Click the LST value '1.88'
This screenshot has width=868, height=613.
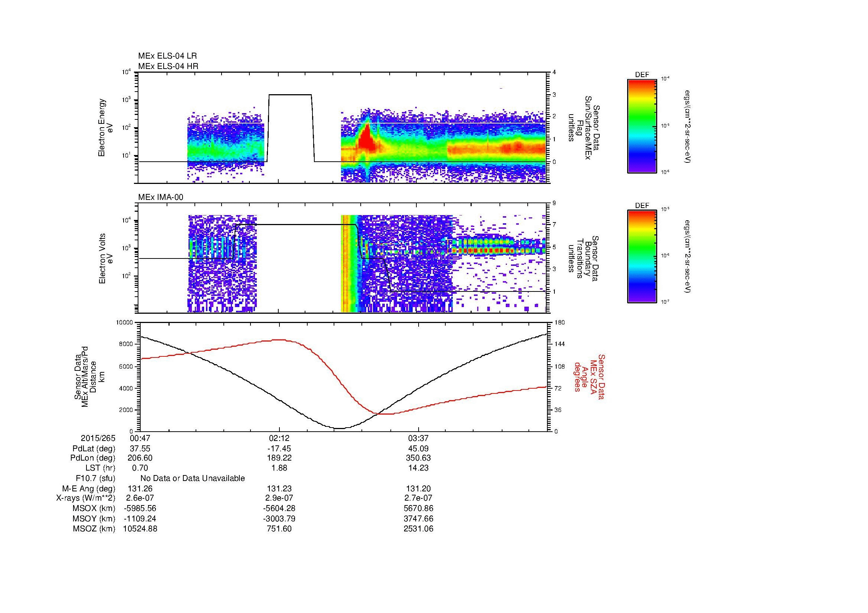click(x=279, y=468)
